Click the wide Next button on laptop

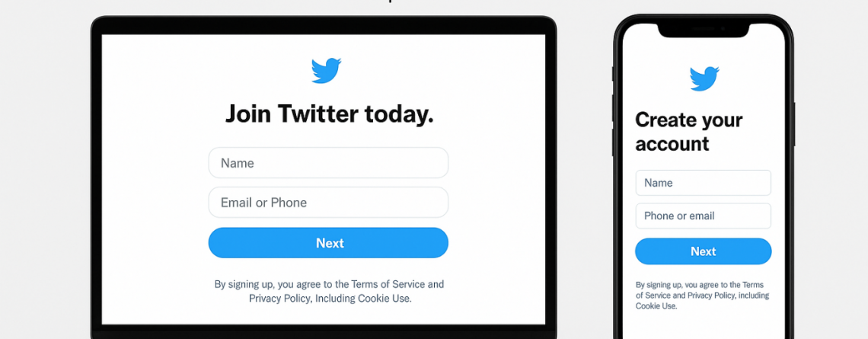click(328, 242)
